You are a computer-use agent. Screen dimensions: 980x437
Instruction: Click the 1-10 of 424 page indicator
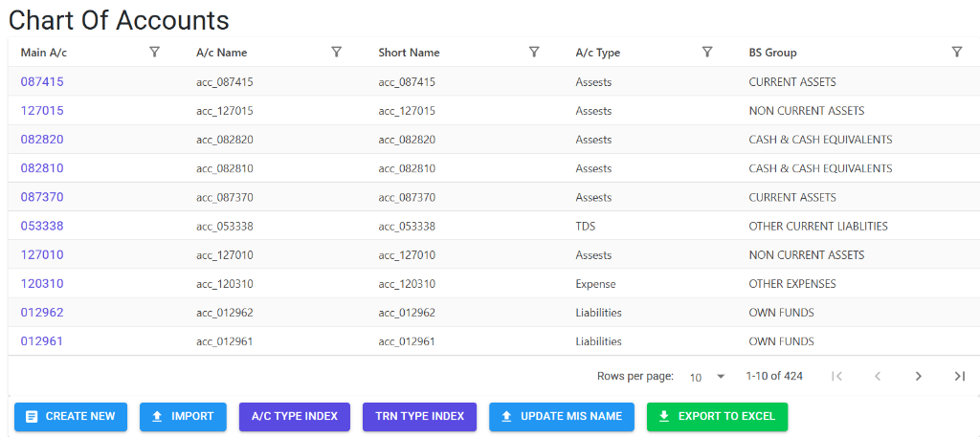point(773,376)
